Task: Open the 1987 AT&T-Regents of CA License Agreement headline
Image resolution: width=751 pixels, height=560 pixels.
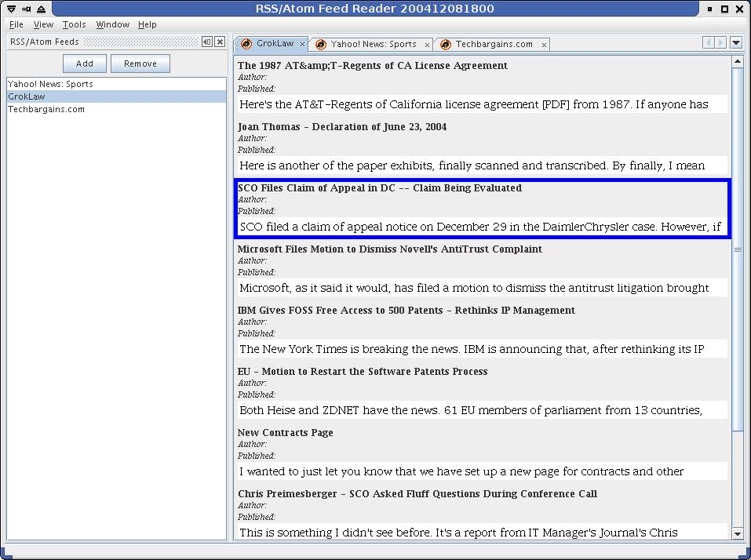Action: tap(373, 66)
